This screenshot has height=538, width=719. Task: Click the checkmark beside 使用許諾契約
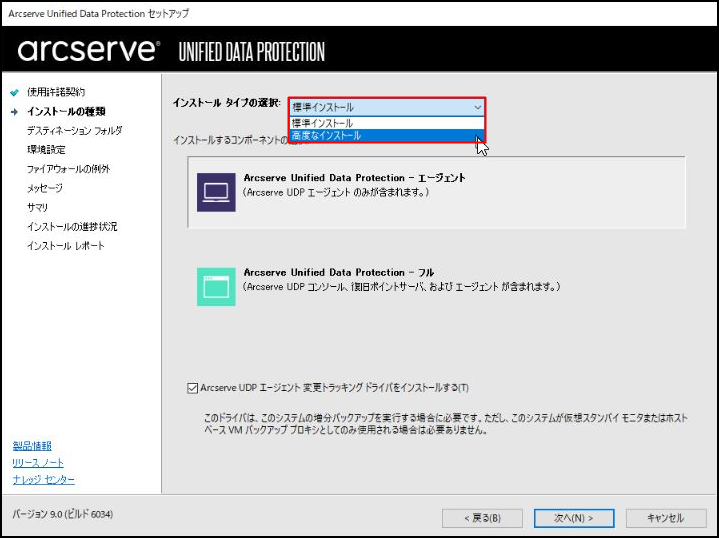(x=15, y=92)
